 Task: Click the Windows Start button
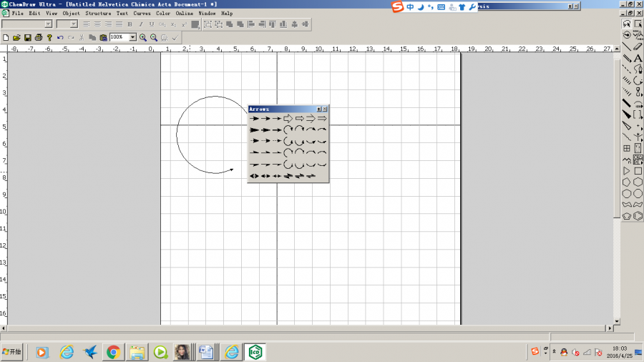[12, 352]
